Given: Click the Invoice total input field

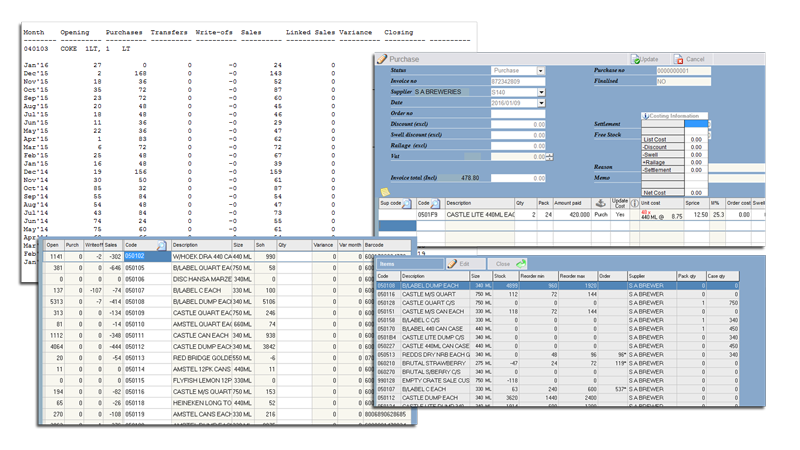Looking at the screenshot, I should point(517,178).
